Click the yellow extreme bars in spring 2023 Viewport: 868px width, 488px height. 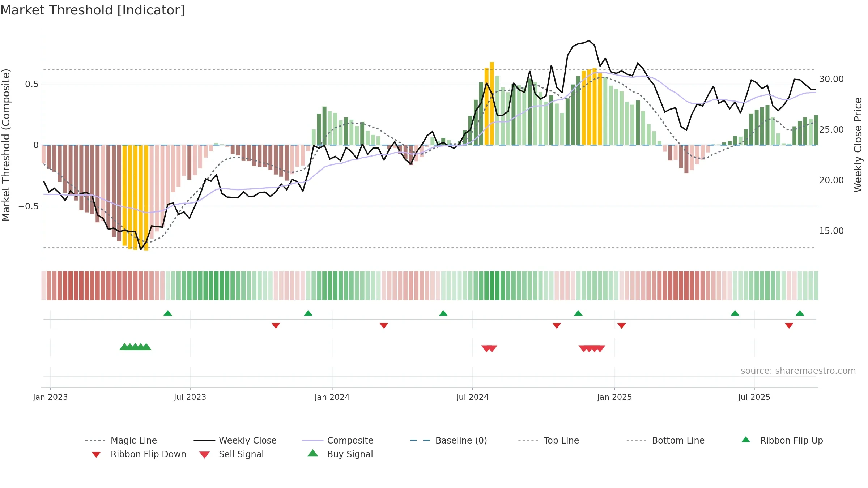pyautogui.click(x=135, y=197)
